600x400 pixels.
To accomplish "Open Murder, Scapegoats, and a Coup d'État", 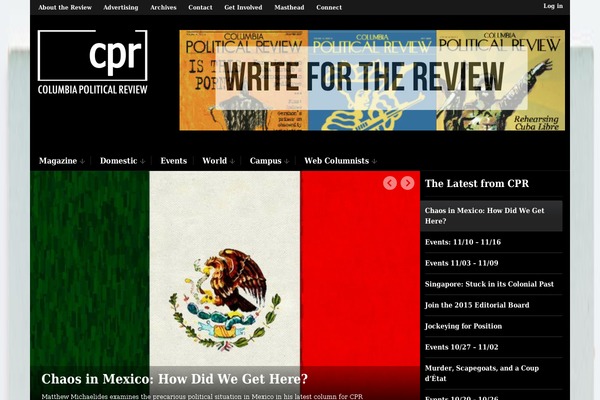I will click(x=482, y=373).
